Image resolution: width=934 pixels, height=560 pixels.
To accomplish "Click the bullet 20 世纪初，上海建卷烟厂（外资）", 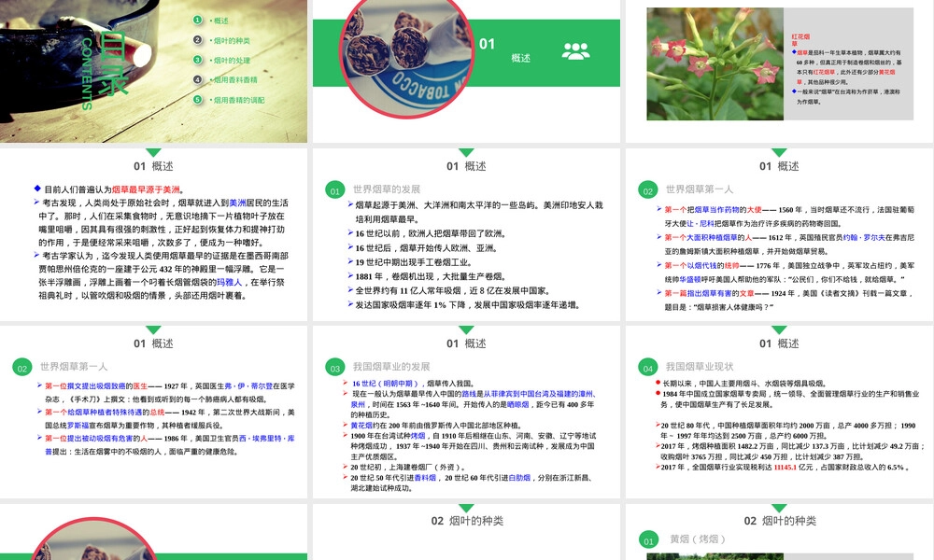I will point(409,468).
